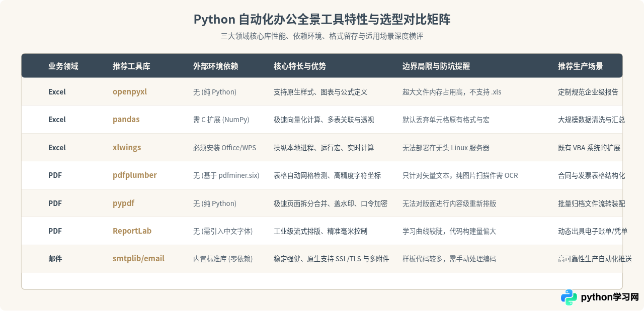Screen dimensions: 644x311
Task: Click the '无 (基于 pdfminer.six)' cell
Action: pos(226,176)
